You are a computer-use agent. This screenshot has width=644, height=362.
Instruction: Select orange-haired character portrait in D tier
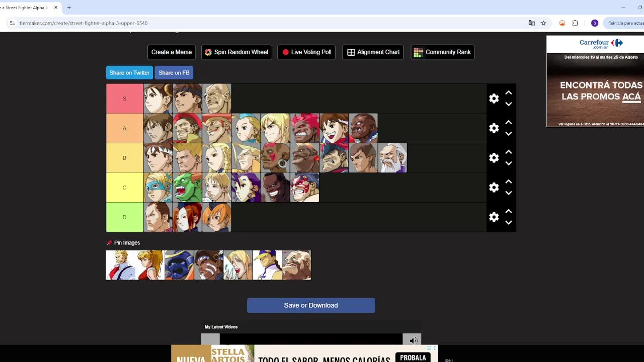[216, 217]
